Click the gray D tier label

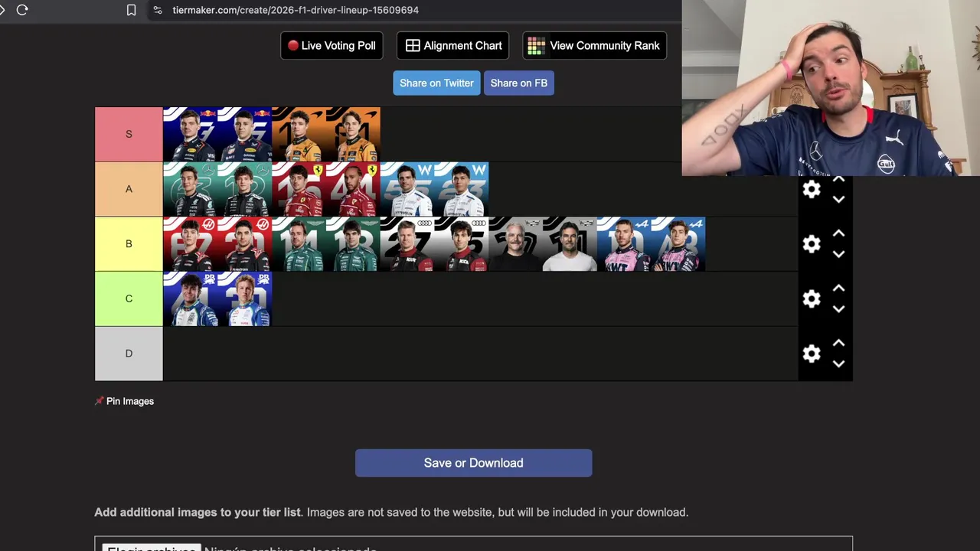(x=129, y=354)
